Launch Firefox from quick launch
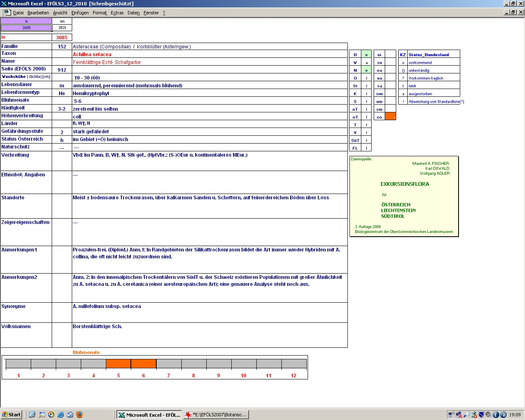 coord(80,415)
